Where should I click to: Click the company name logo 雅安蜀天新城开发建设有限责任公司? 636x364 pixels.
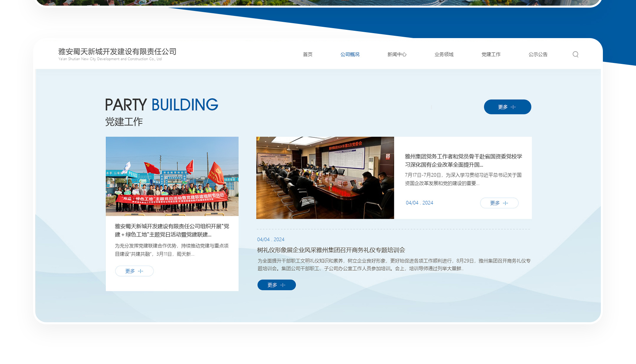[x=117, y=52]
